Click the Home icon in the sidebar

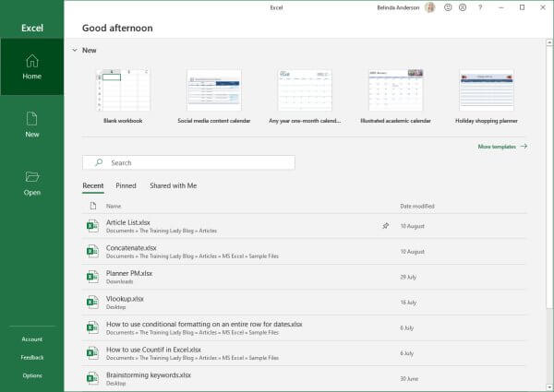point(31,61)
